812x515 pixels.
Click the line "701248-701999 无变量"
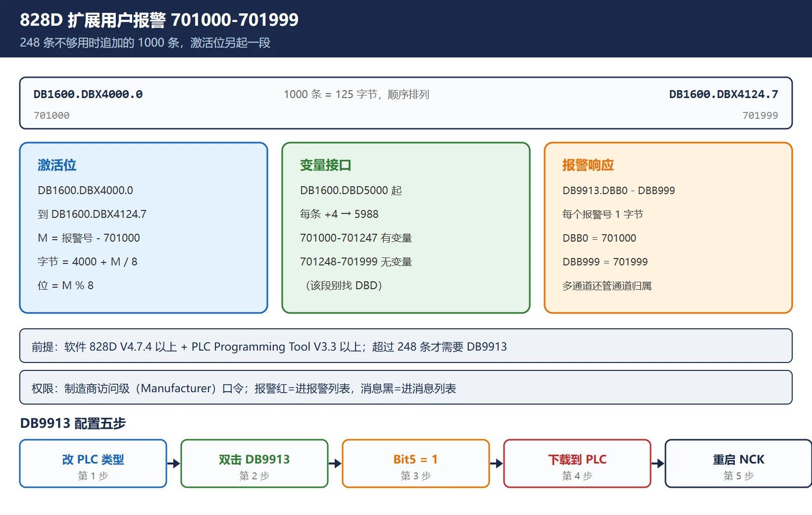coord(356,261)
